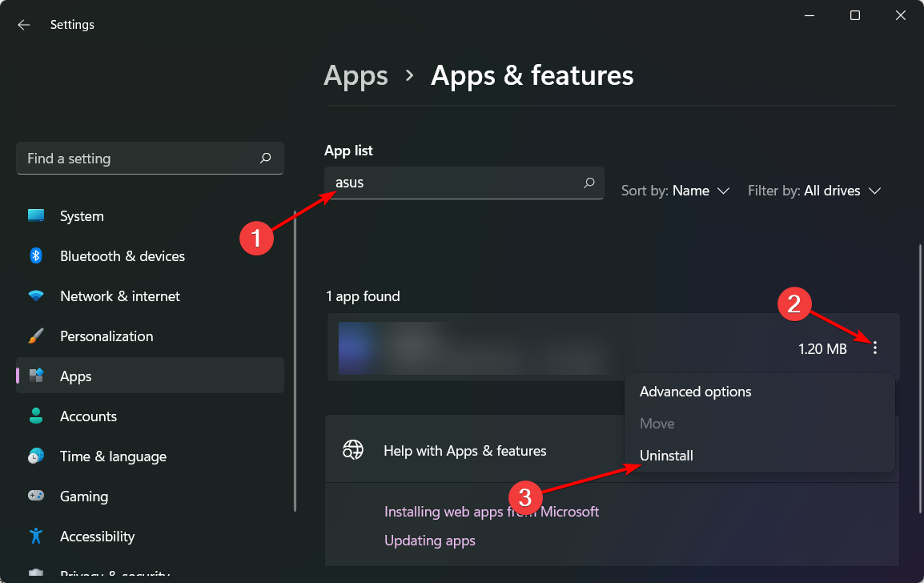Select Advanced options from context menu
The width and height of the screenshot is (924, 583).
coord(695,392)
